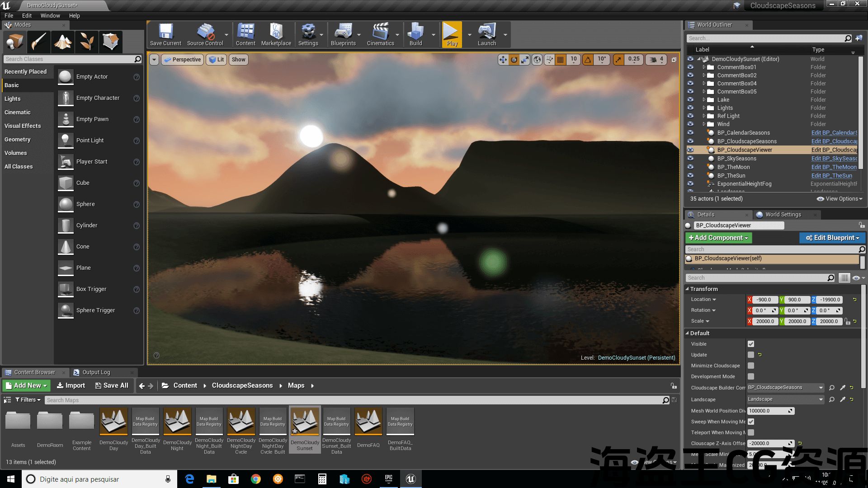Expand the Lake folder in the World Outliner
This screenshot has height=488, width=868.
tap(704, 100)
